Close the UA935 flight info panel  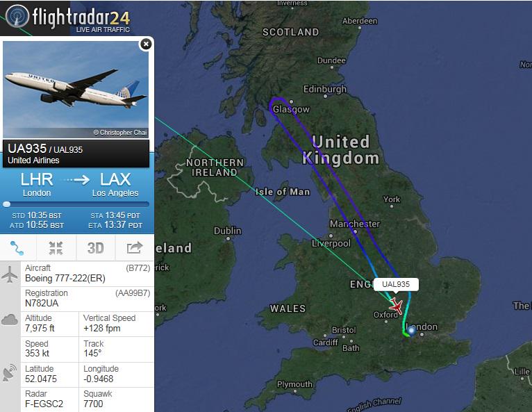(x=146, y=44)
